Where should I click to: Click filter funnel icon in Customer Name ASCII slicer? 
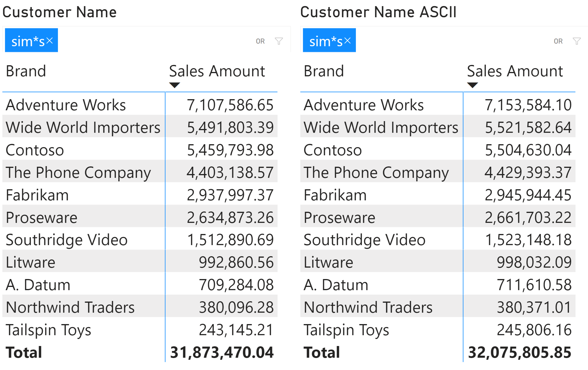pos(577,41)
